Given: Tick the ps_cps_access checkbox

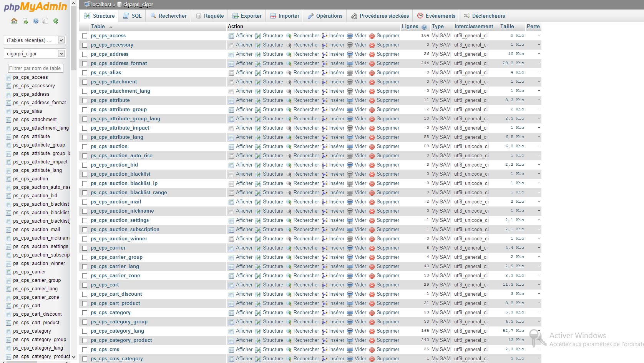Looking at the screenshot, I should 85,36.
